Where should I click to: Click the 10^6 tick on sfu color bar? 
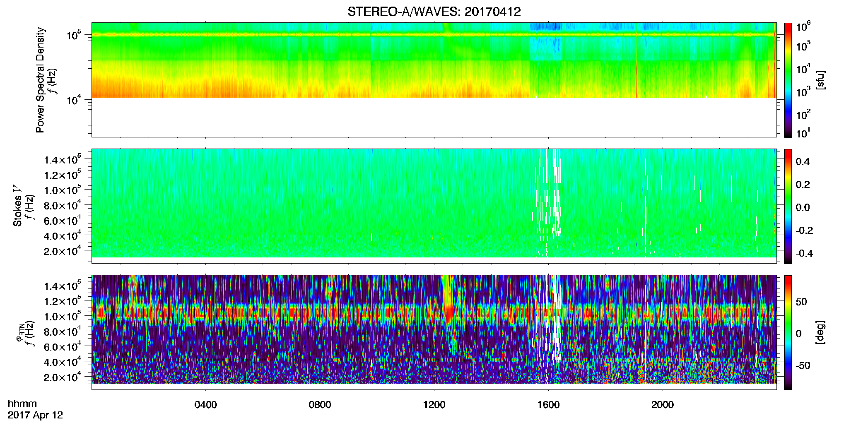click(803, 26)
